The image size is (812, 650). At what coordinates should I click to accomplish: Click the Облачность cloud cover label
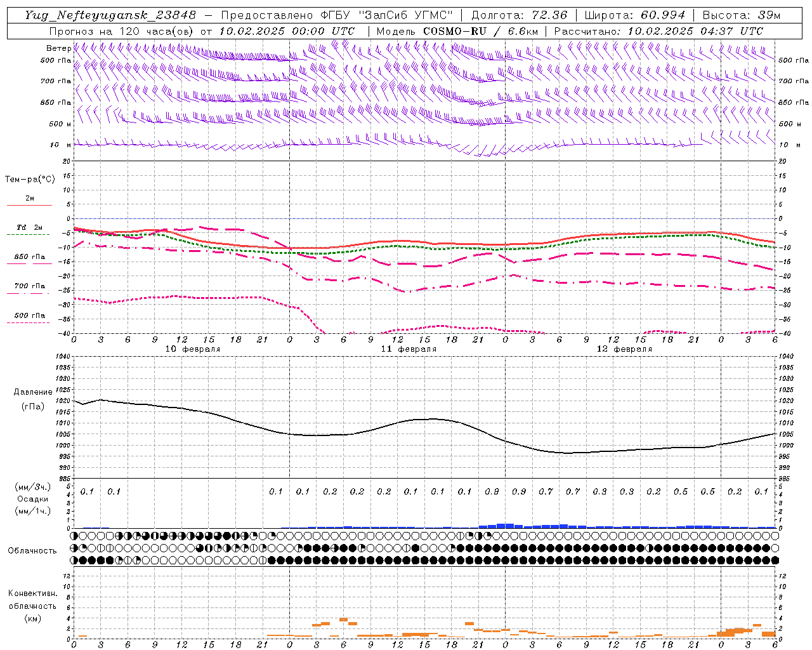(x=32, y=551)
